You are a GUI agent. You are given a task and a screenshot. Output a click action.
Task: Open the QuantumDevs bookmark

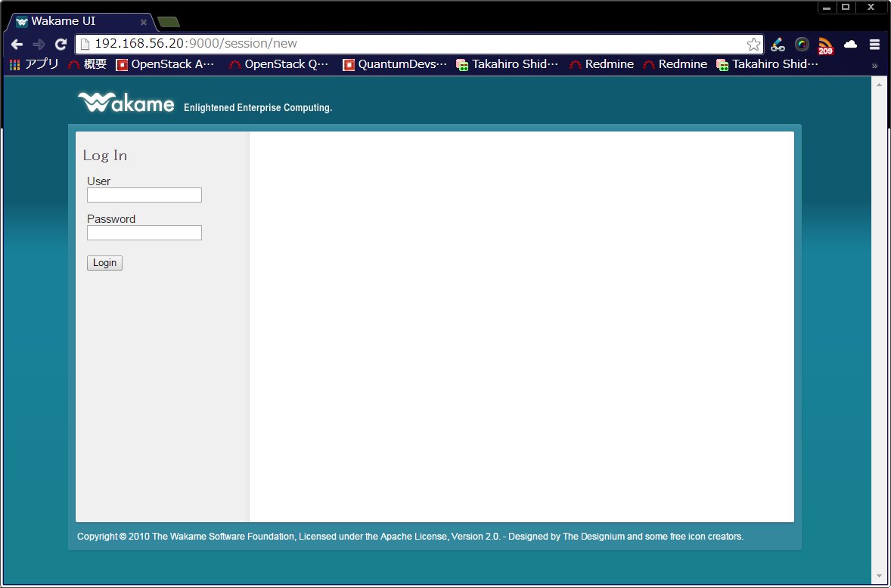click(395, 64)
